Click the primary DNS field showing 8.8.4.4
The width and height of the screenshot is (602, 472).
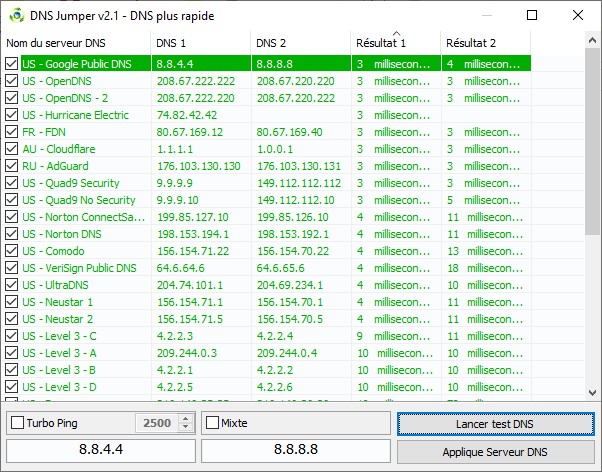coord(101,452)
